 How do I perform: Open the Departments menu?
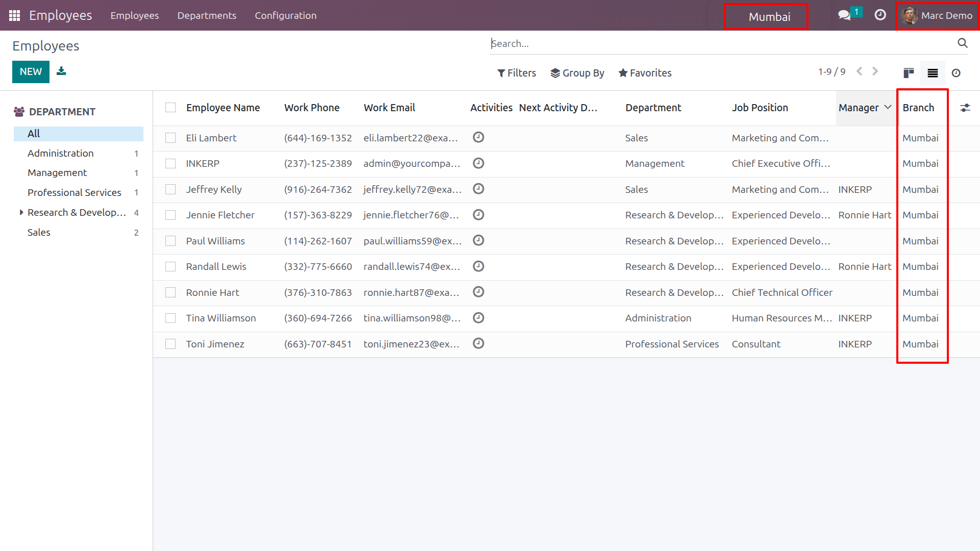tap(207, 15)
